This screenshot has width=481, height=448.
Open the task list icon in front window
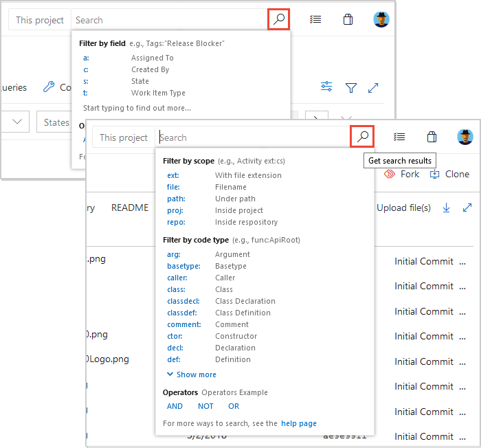coord(399,137)
